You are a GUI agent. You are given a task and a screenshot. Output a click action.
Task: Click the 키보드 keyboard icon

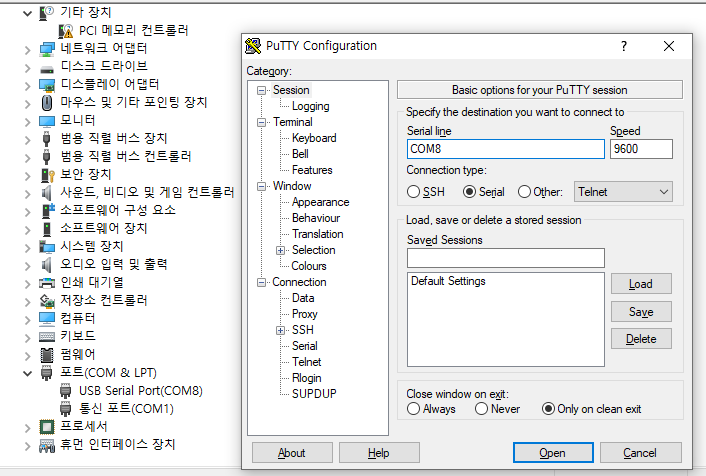[x=47, y=337]
